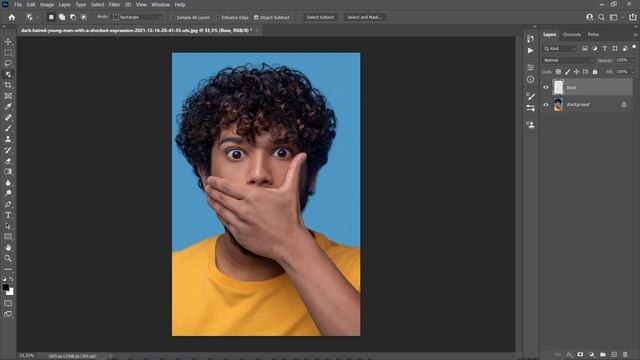Open the Brush Settings panel icon
The width and height of the screenshot is (640, 360).
tap(530, 96)
